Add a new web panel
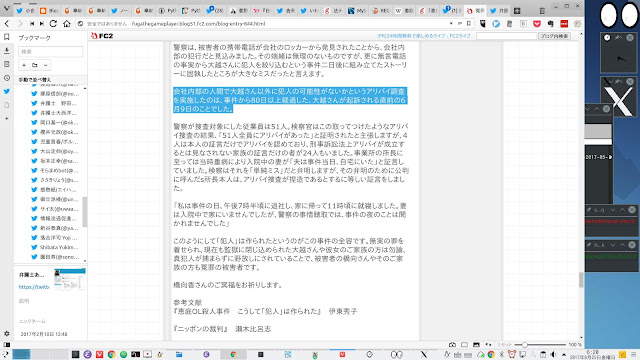 (7, 118)
